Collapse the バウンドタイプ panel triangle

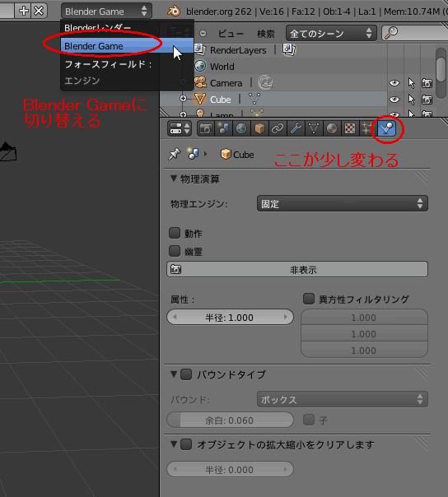[174, 374]
